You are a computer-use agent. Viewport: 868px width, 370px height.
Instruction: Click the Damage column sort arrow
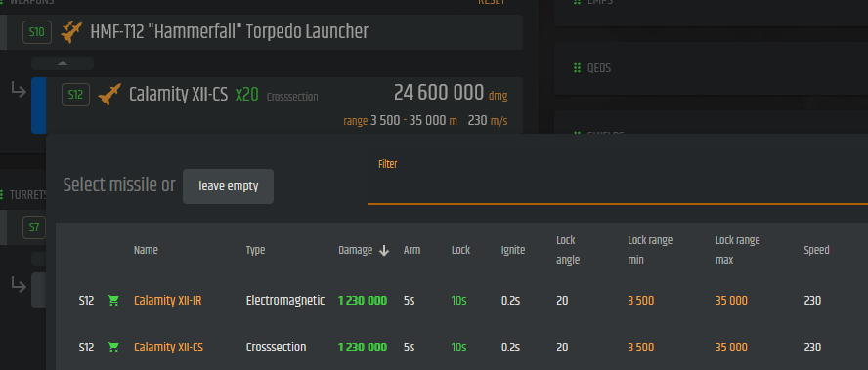[384, 251]
